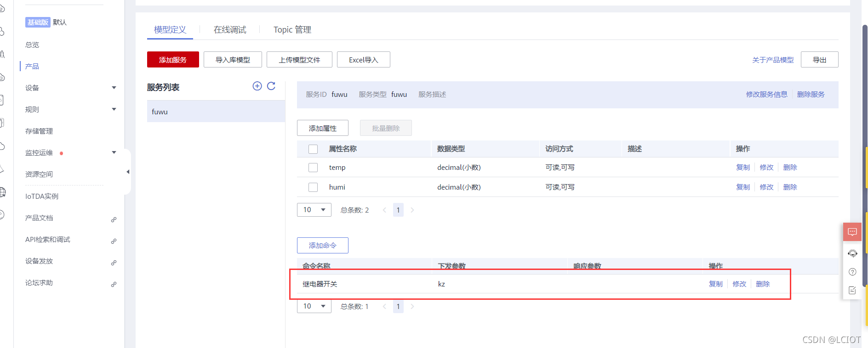868x348 pixels.
Task: Open 总览 in sidebar
Action: point(32,45)
